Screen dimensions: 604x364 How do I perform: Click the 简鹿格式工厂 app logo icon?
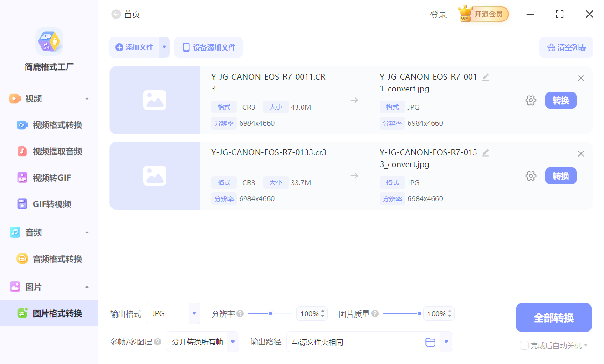49,41
